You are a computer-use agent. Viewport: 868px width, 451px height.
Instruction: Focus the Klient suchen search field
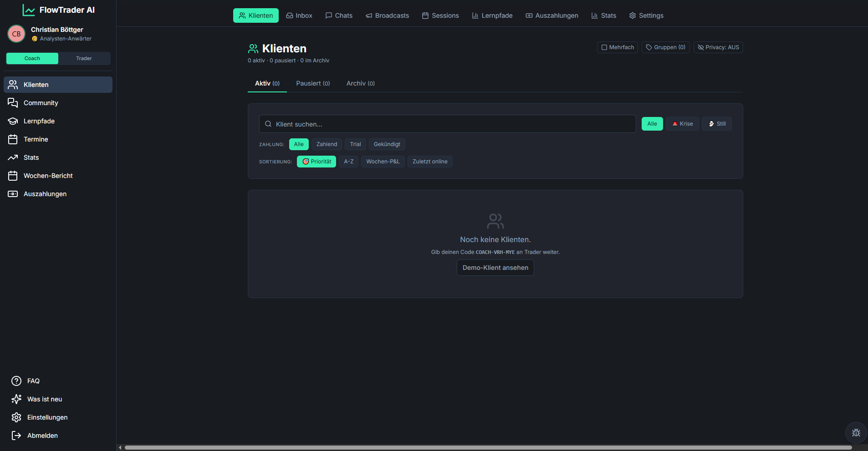[x=447, y=124]
